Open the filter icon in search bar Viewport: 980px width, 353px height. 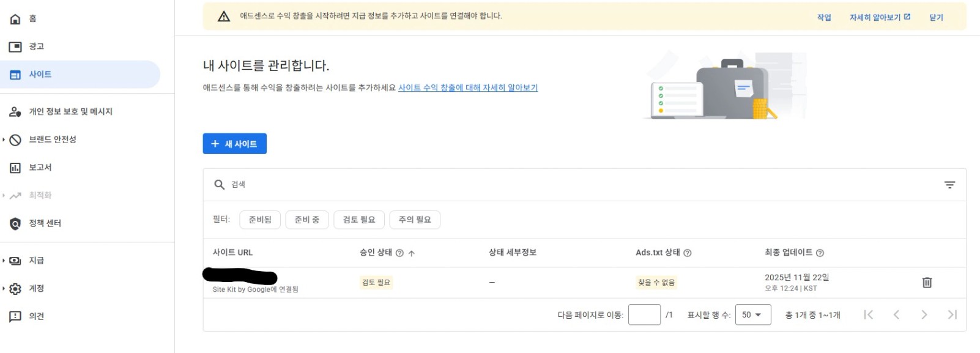click(949, 185)
